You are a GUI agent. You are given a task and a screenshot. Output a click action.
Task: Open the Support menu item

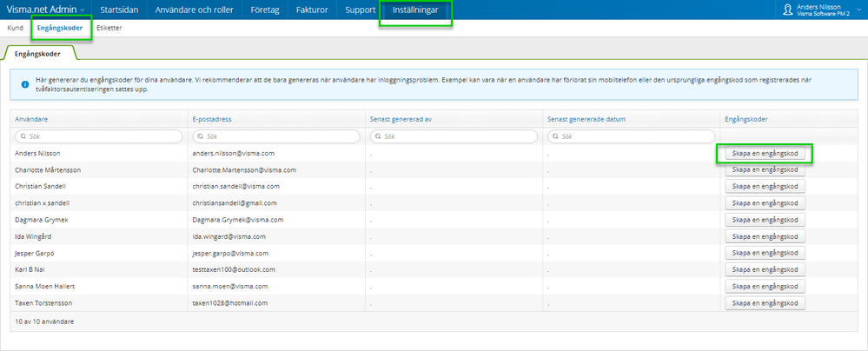[x=361, y=10]
